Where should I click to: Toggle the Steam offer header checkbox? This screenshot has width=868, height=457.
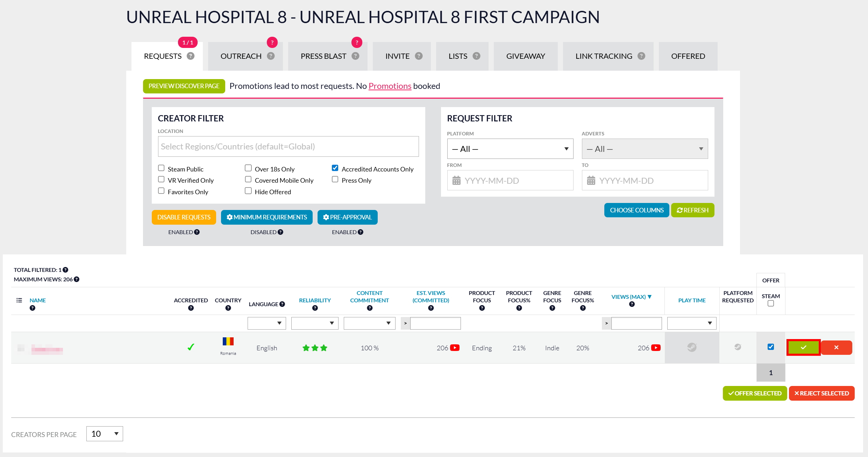point(770,304)
